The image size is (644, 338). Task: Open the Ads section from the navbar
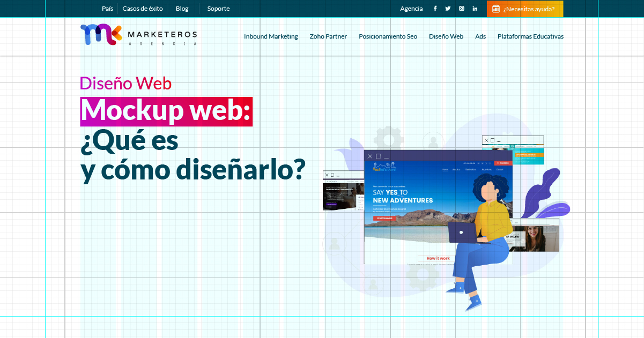click(x=480, y=36)
